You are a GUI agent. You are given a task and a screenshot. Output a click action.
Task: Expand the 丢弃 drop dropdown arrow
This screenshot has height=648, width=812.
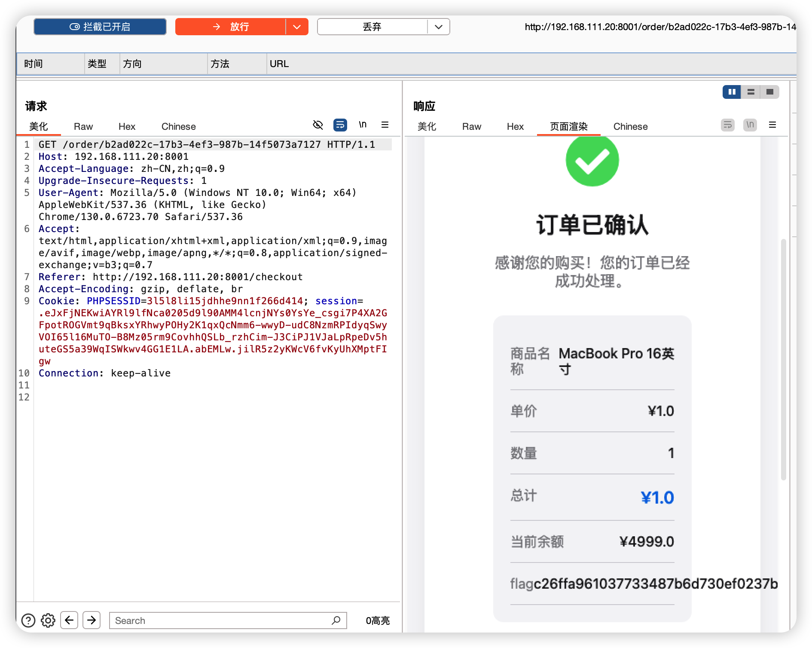439,27
